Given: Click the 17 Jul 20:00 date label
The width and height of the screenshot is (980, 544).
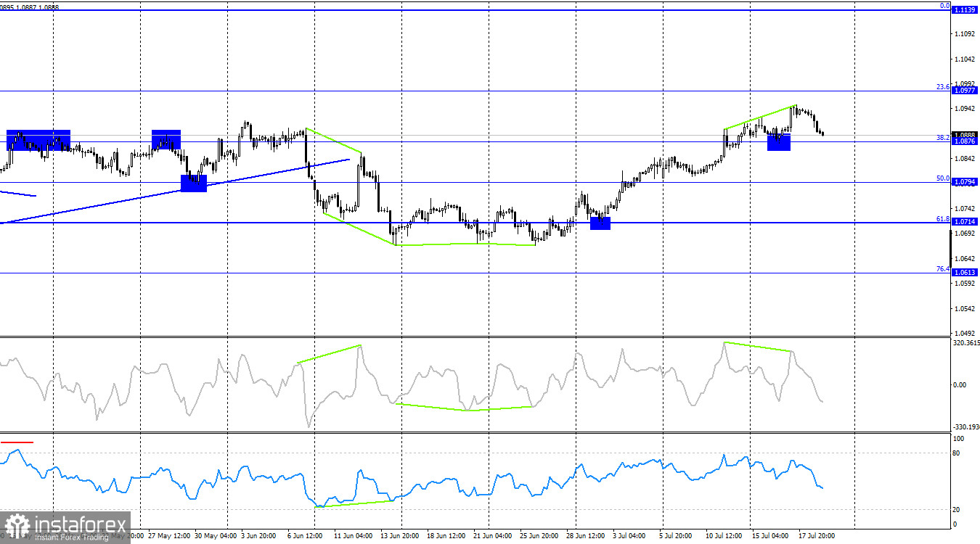Looking at the screenshot, I should tap(816, 537).
